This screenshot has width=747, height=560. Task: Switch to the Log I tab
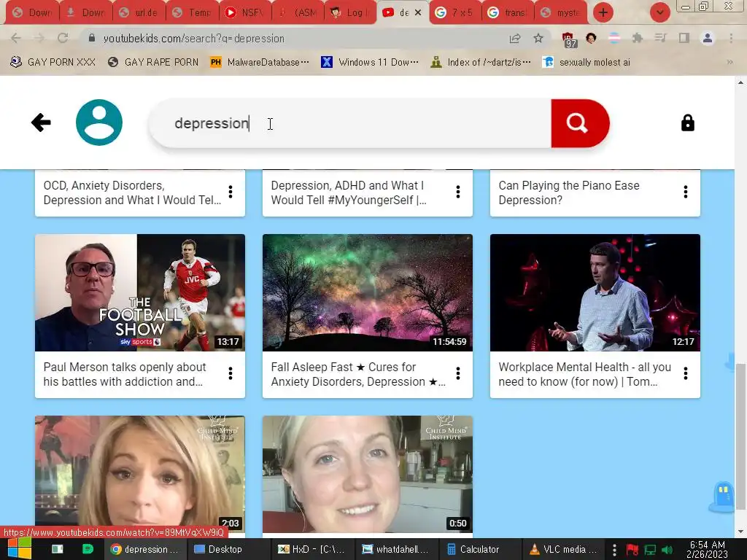349,12
